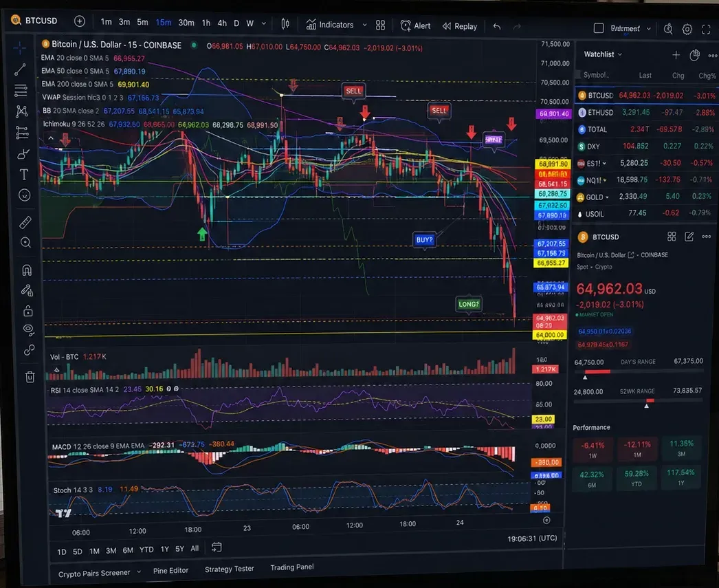
Task: Toggle magnet mode for drawings
Action: (x=27, y=270)
